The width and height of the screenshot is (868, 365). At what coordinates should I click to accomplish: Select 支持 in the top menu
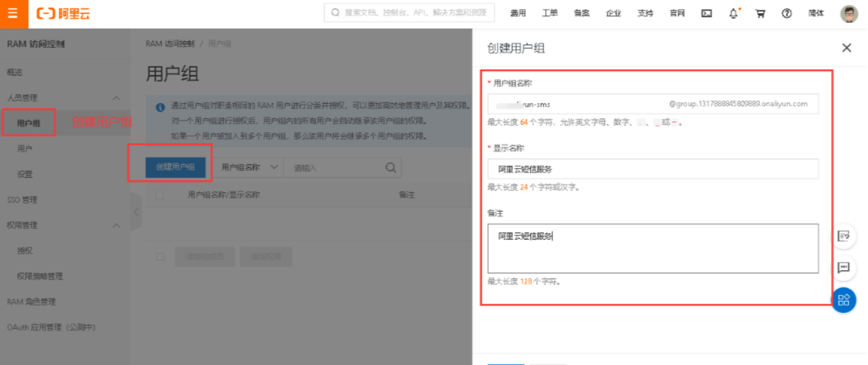(x=645, y=13)
